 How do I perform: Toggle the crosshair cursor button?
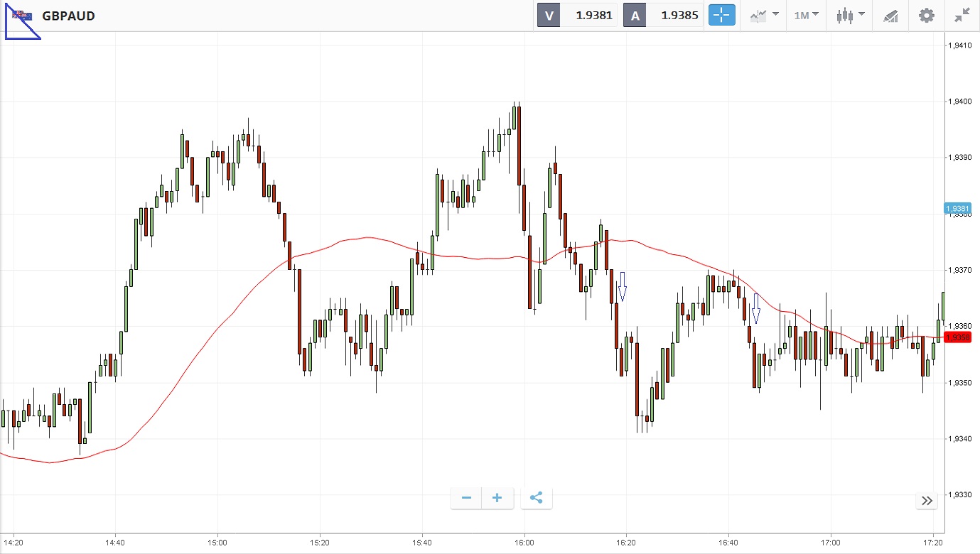pyautogui.click(x=721, y=15)
